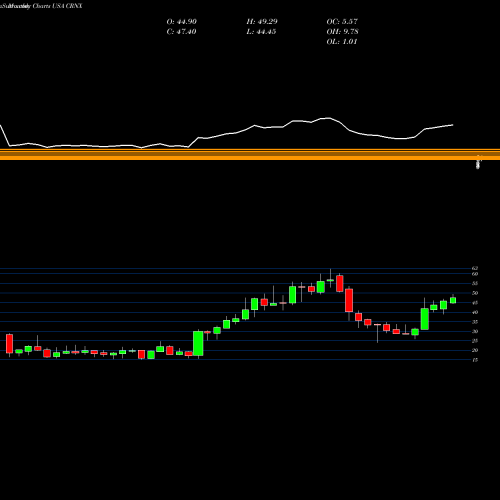Click the tall green candle spanning 17 to 30
The width and height of the screenshot is (500, 500).
(198, 343)
